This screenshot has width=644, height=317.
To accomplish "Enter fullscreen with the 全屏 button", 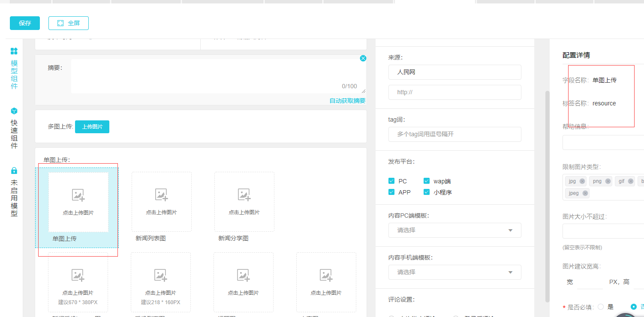I will tap(69, 23).
